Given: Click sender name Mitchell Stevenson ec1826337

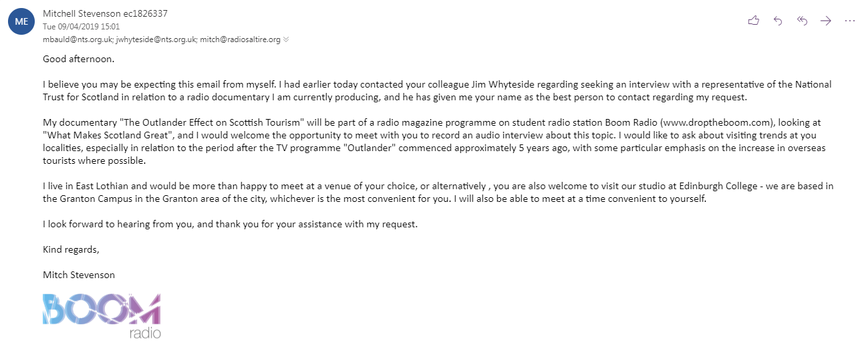Looking at the screenshot, I should point(105,13).
